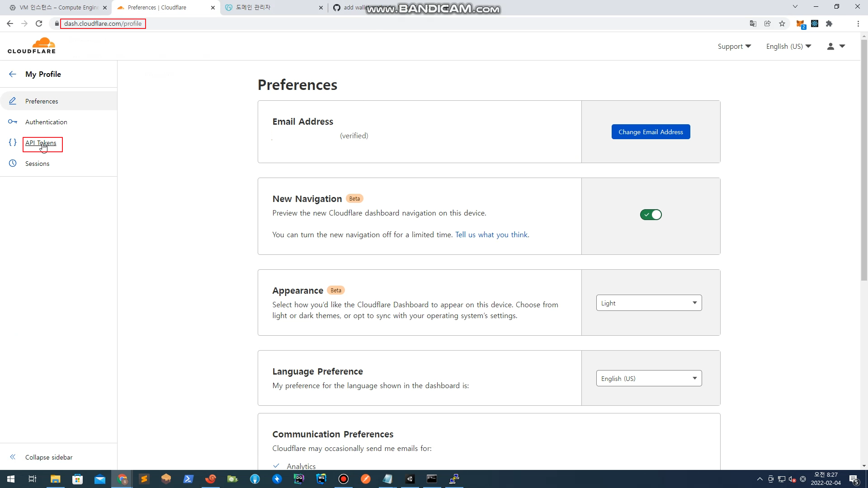Open the Preferences item in sidebar

click(x=42, y=101)
